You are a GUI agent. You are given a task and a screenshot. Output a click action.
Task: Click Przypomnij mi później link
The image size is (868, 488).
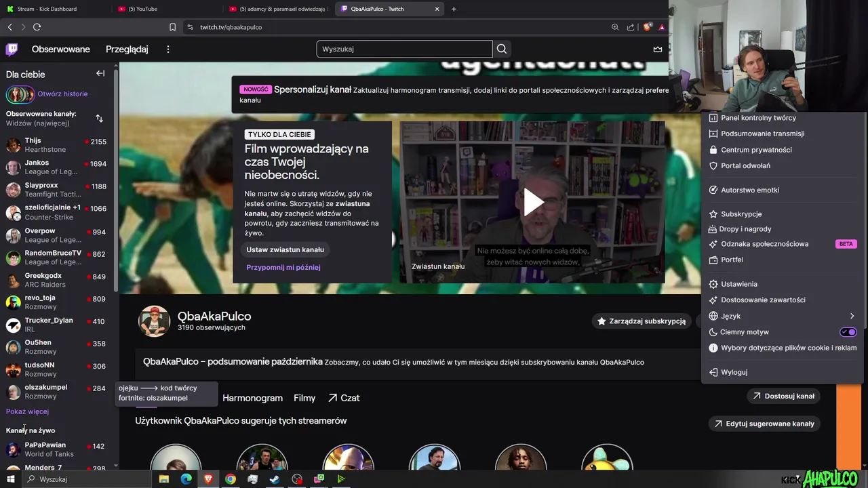pyautogui.click(x=283, y=267)
